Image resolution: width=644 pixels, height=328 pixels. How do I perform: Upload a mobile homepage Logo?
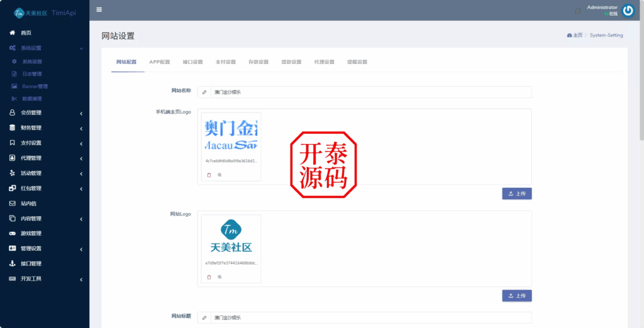point(517,194)
